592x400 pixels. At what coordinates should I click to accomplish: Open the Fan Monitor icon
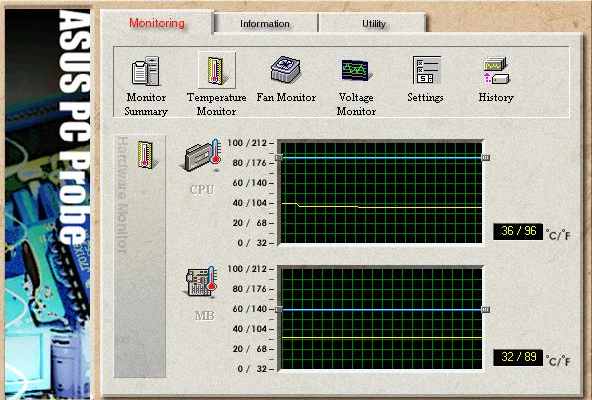[286, 69]
